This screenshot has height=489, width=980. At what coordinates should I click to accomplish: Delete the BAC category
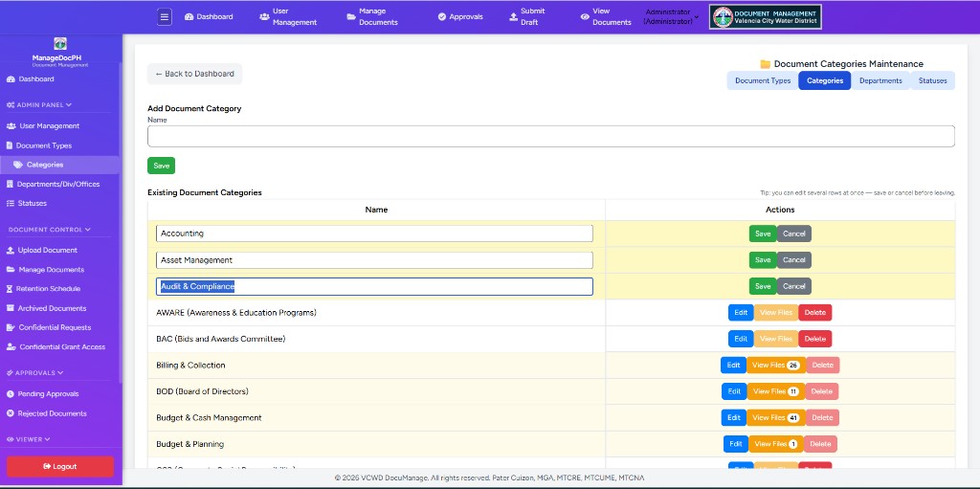tap(815, 339)
